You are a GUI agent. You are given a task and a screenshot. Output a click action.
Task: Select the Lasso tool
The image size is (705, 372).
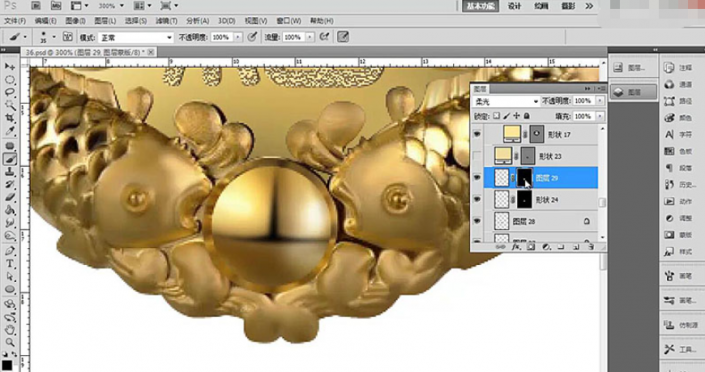click(9, 92)
